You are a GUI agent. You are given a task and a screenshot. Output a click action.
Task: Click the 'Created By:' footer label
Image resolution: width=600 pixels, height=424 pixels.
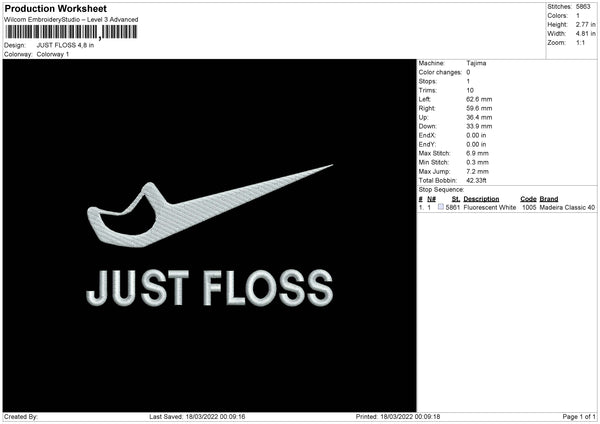point(21,417)
